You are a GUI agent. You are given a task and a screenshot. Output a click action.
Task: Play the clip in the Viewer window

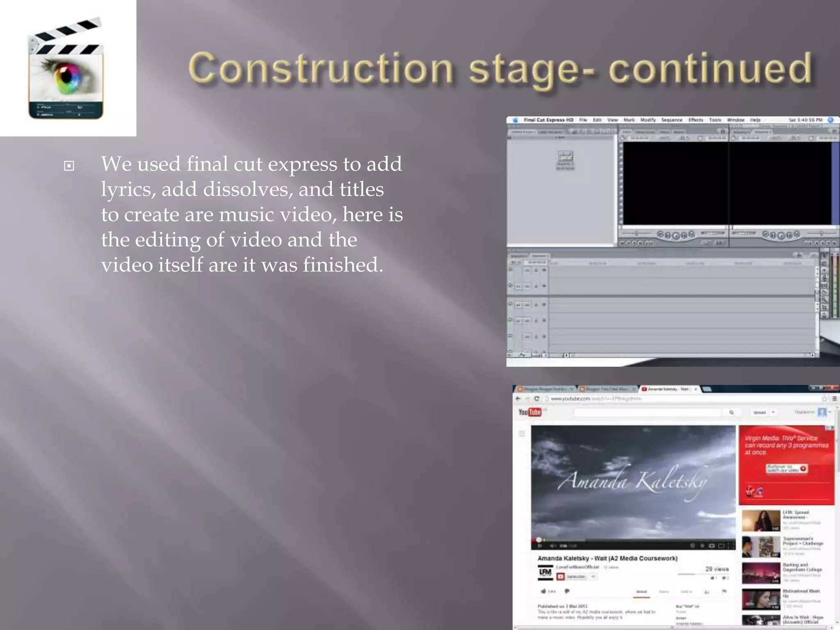[x=676, y=235]
